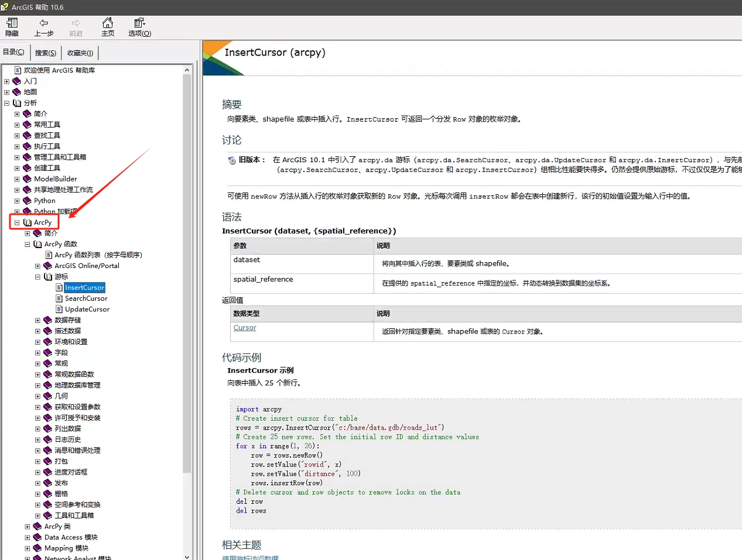Collapse the 分析 tree node
Screen dimensions: 742x560
tap(6, 103)
